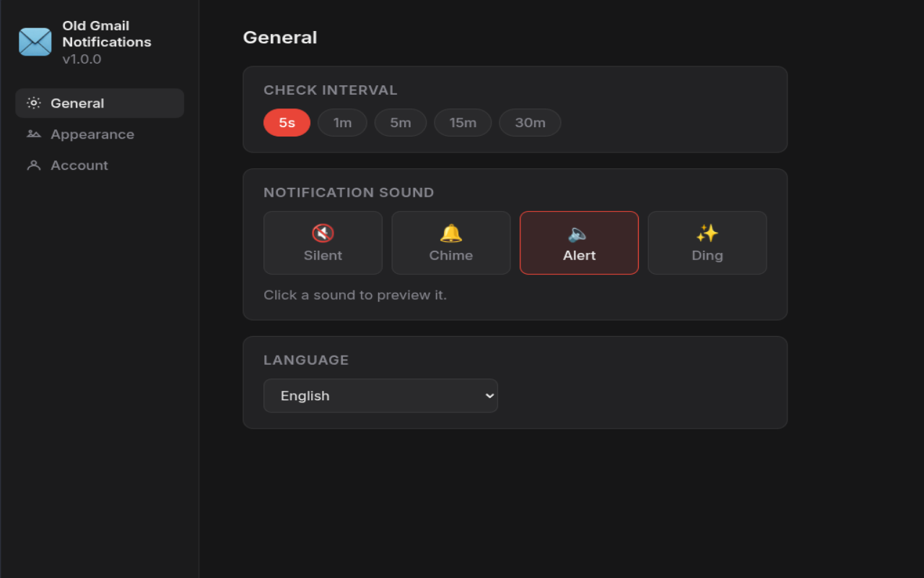Set check interval to 1m

pos(342,123)
